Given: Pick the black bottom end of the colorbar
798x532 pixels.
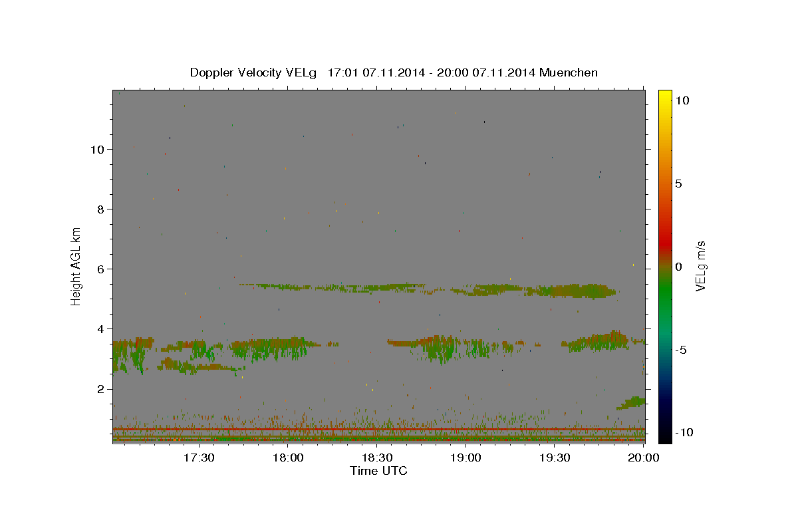Looking at the screenshot, I should click(664, 436).
